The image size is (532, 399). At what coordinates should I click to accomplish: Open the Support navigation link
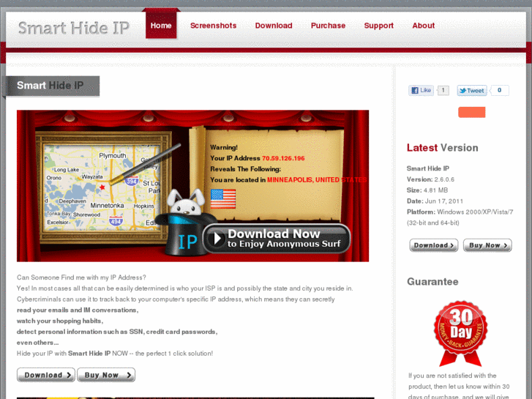pyautogui.click(x=378, y=26)
